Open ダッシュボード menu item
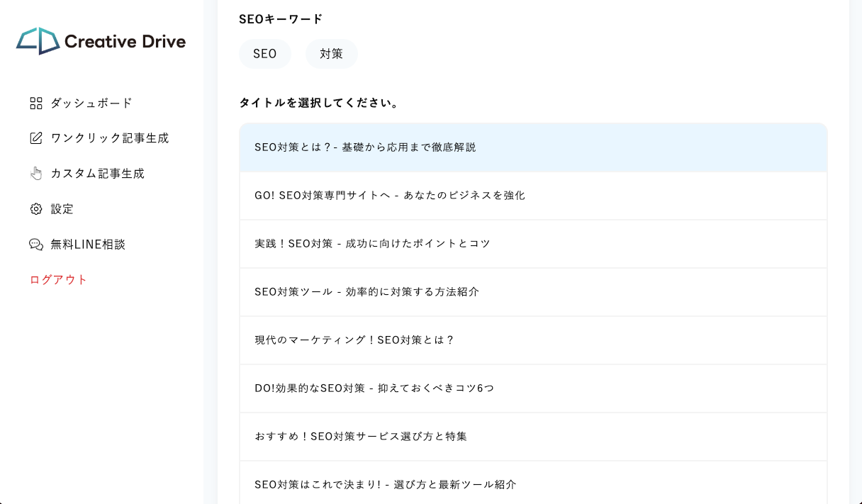862x504 pixels. click(91, 103)
